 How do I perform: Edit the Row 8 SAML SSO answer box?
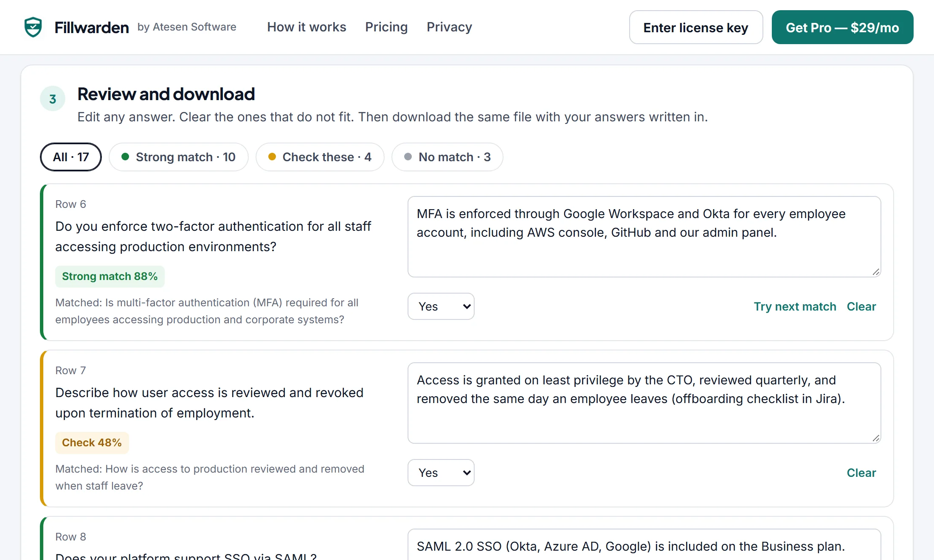644,545
